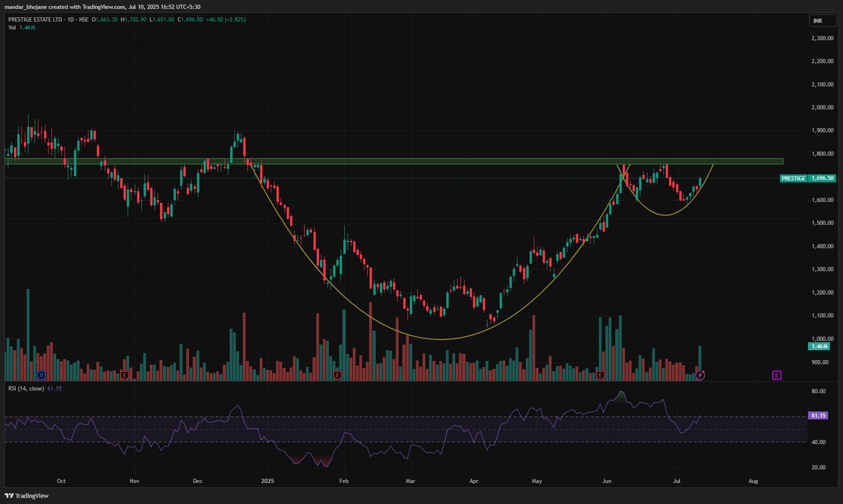This screenshot has height=504, width=843.
Task: Click the 1.46M volume label on axis
Action: click(819, 346)
